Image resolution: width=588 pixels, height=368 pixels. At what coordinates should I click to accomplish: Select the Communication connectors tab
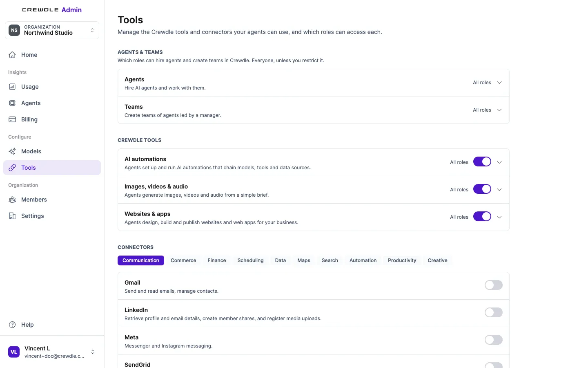141,260
